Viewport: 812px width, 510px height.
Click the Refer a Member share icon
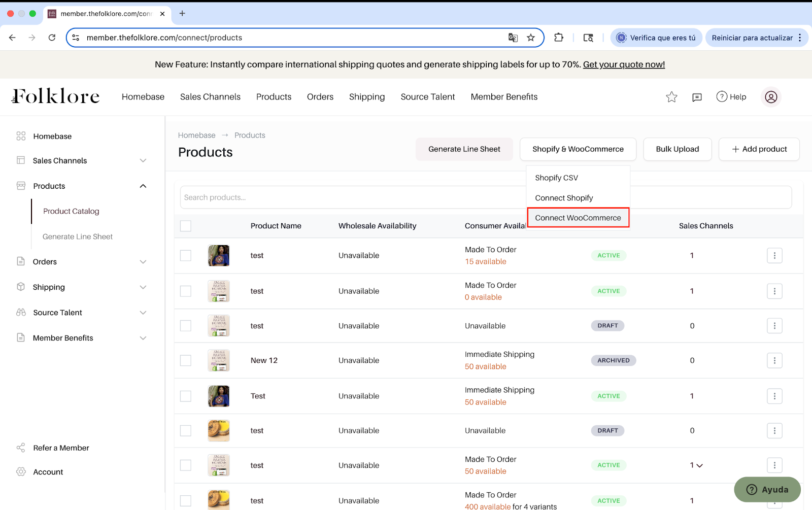click(x=21, y=448)
